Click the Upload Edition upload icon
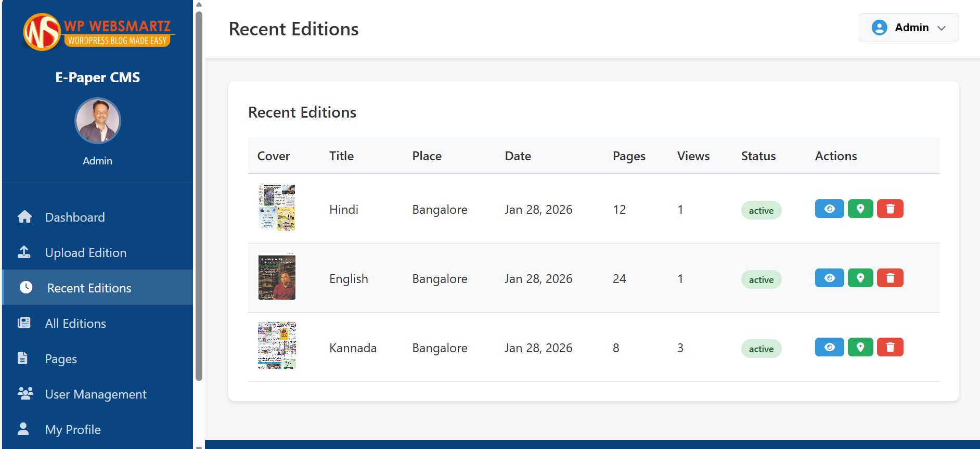Image resolution: width=980 pixels, height=449 pixels. [24, 252]
